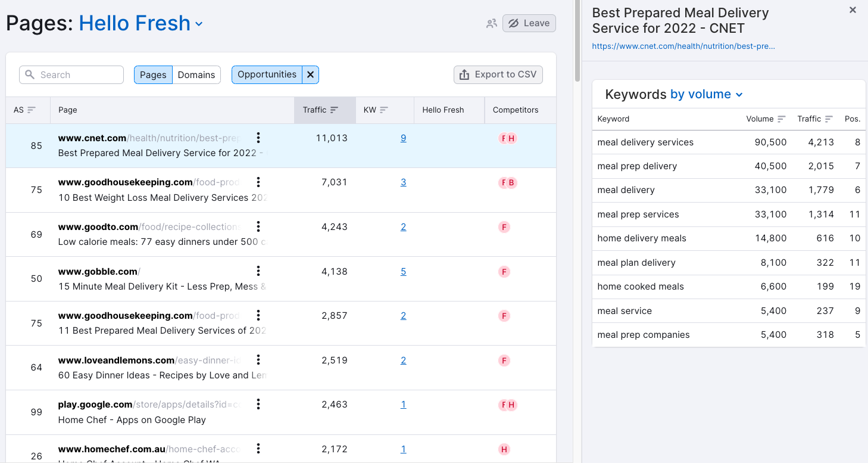Screen dimensions: 868x463
Task: Click the Search input field
Action: [71, 74]
